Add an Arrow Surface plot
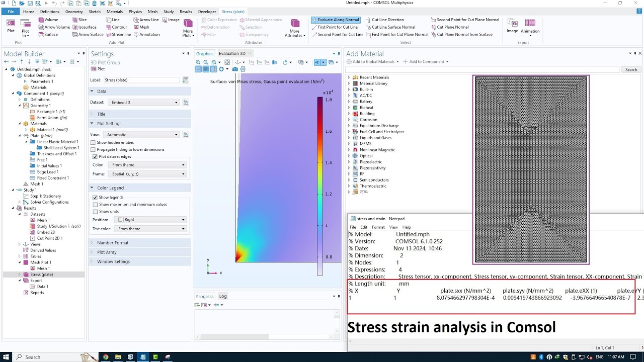644x362 pixels. tap(88, 35)
